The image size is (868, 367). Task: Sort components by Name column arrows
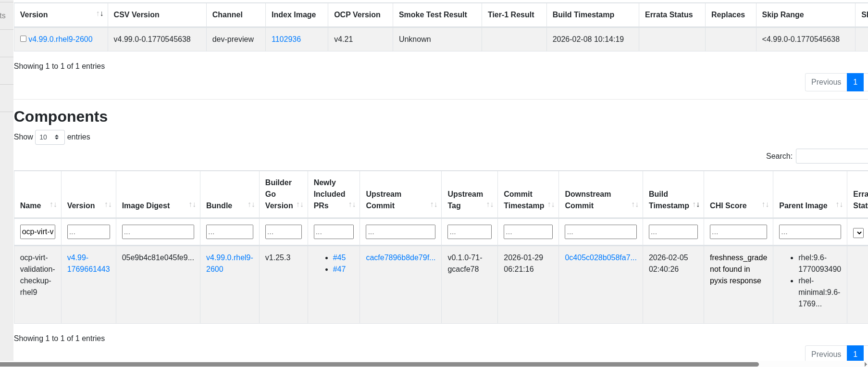[53, 205]
